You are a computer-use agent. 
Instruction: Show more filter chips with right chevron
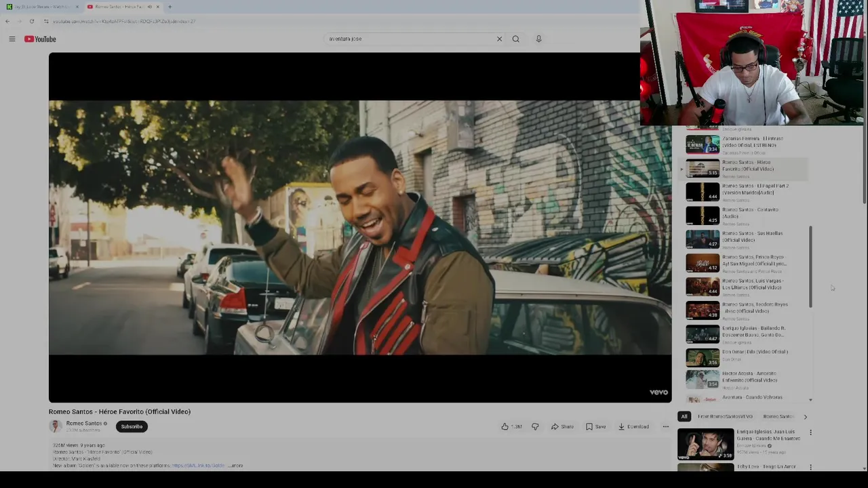(805, 417)
